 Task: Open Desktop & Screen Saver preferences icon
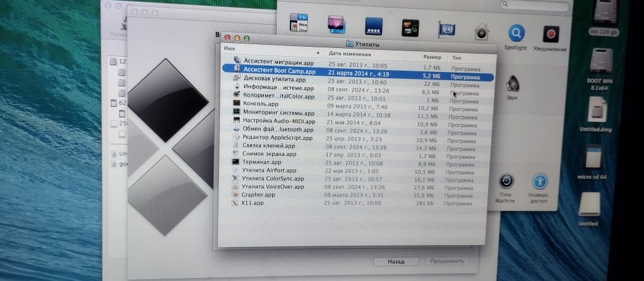coord(336,25)
